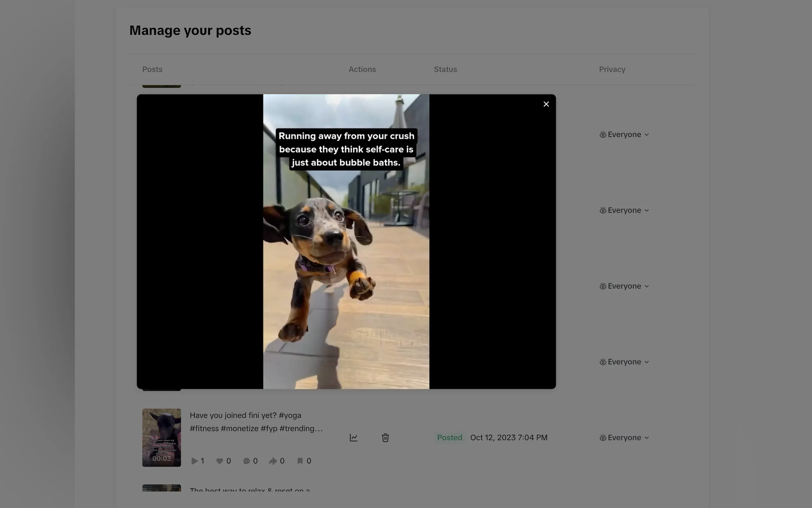Click the green Posted status label

pos(449,437)
